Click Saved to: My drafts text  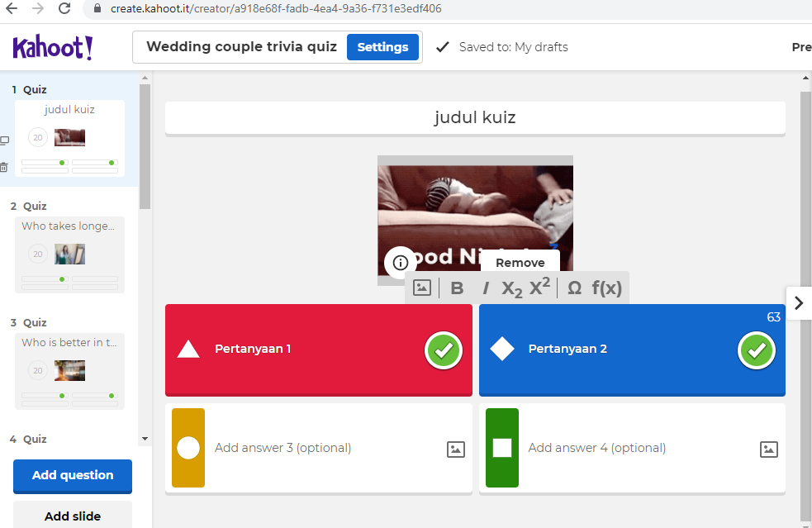513,47
